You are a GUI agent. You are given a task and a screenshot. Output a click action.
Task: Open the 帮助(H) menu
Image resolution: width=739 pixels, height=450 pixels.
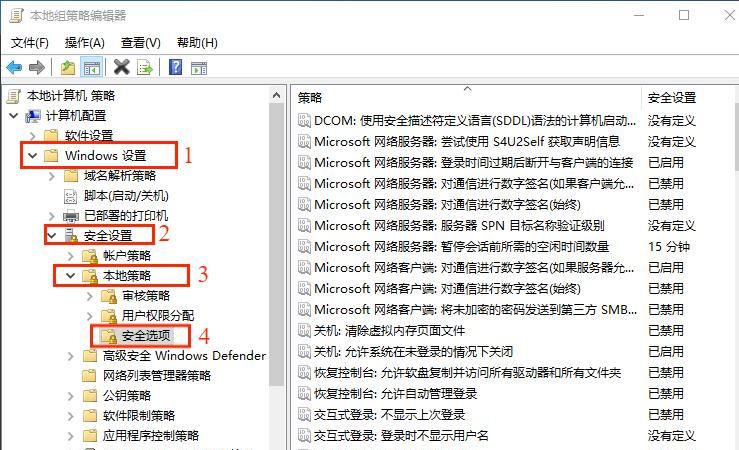coord(197,43)
